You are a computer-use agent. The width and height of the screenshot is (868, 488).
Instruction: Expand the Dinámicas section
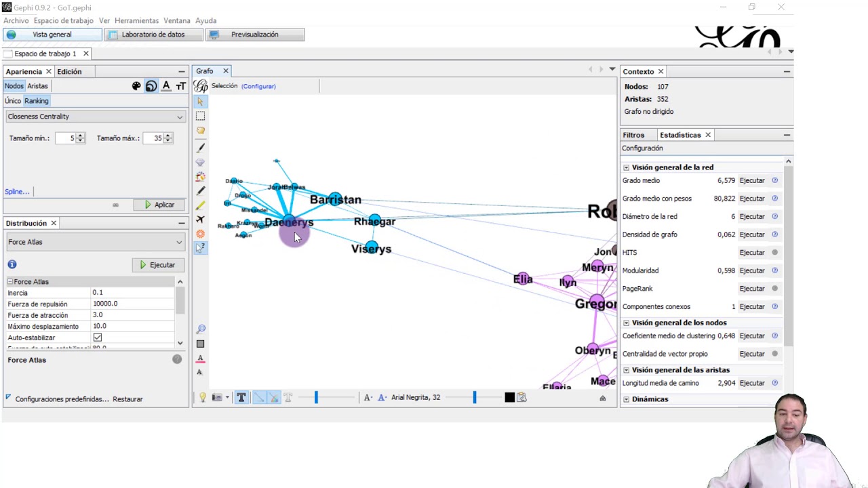click(x=626, y=399)
